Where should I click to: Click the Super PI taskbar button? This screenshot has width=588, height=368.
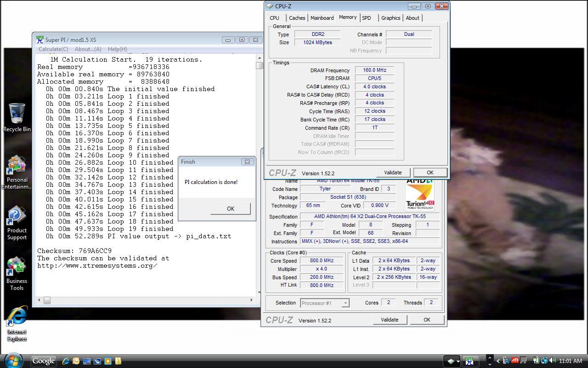tap(470, 361)
